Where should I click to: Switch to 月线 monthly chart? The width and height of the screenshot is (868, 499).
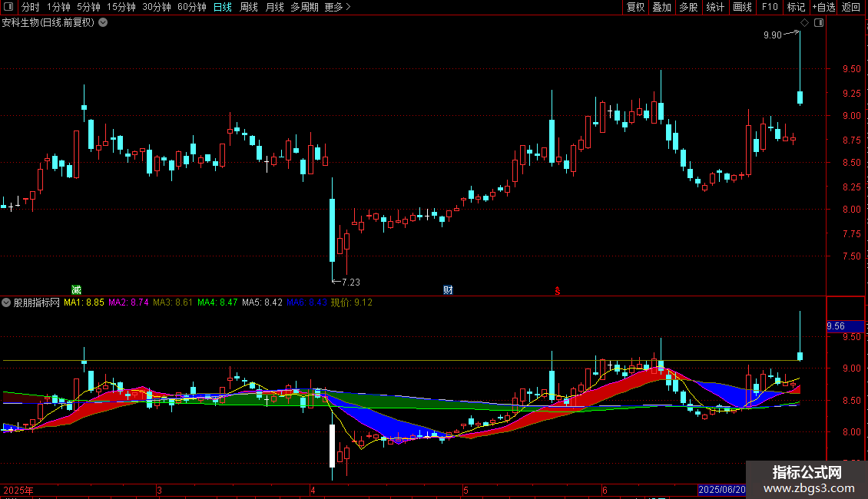tap(274, 7)
